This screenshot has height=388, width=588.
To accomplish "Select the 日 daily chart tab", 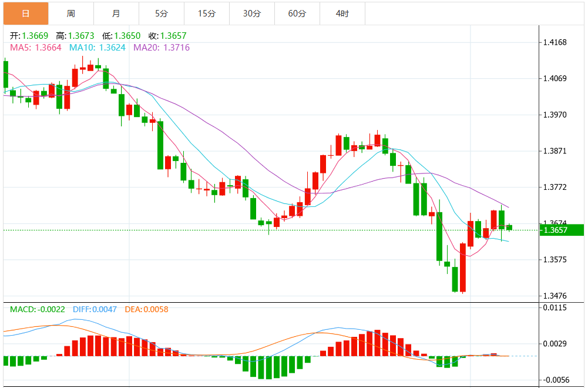I will tap(25, 13).
